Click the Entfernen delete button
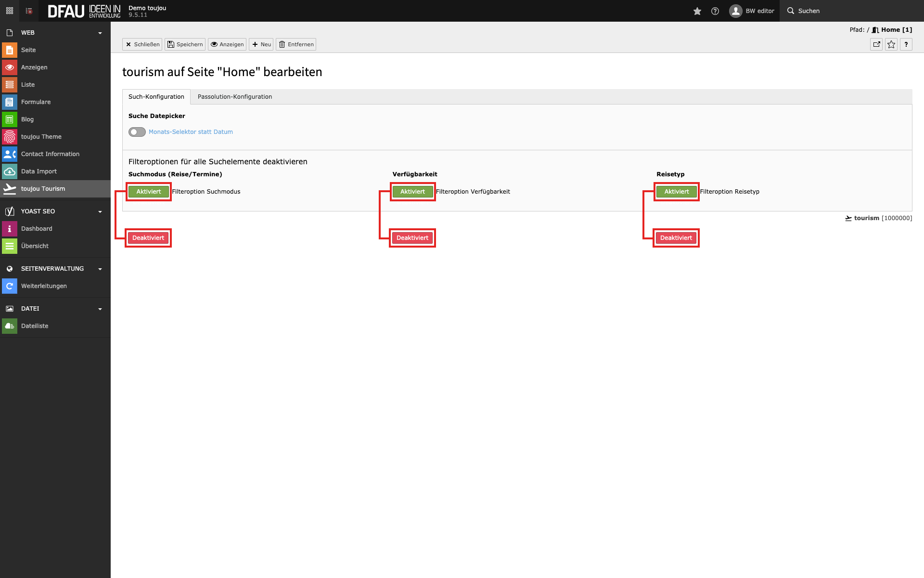Image resolution: width=924 pixels, height=578 pixels. pos(296,44)
